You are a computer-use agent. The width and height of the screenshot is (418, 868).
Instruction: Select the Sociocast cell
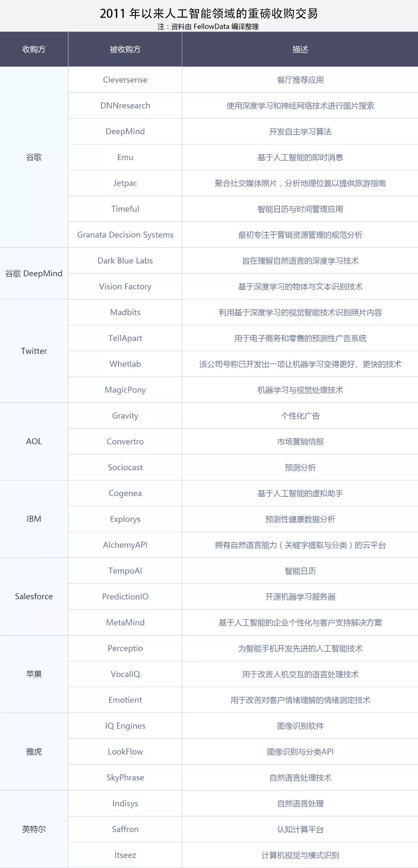coord(125,467)
